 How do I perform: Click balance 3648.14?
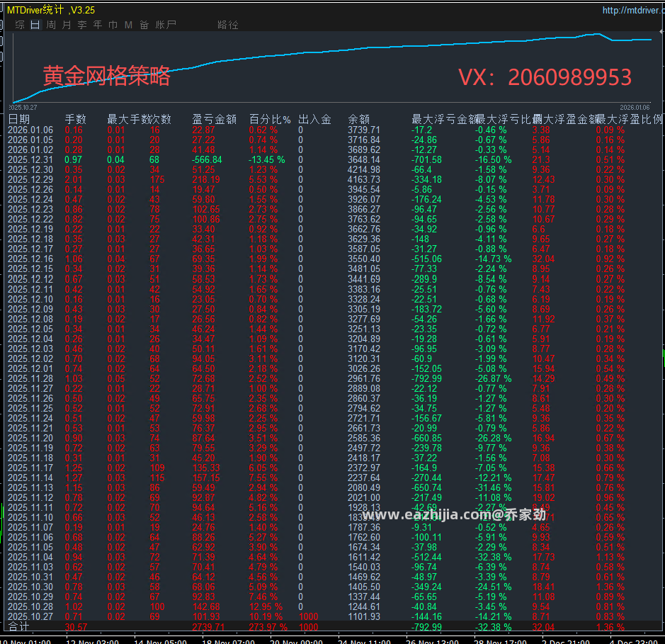(364, 159)
